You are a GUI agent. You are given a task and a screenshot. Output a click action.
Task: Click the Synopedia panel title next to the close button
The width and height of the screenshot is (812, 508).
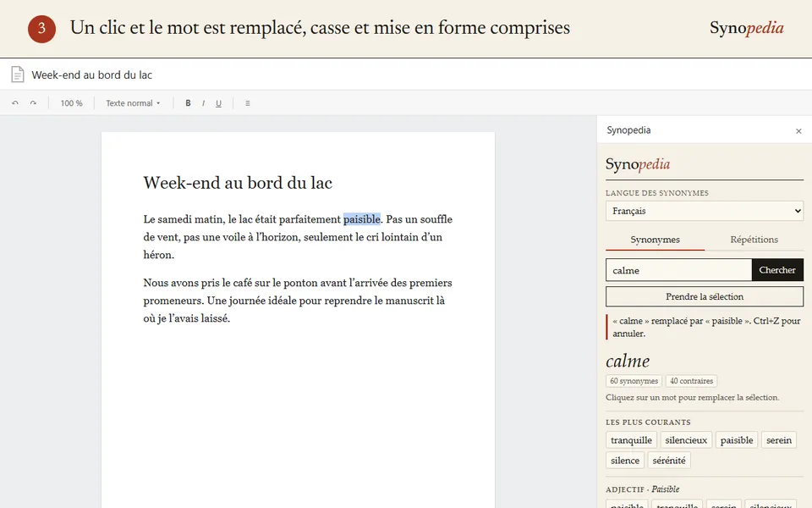pos(628,130)
